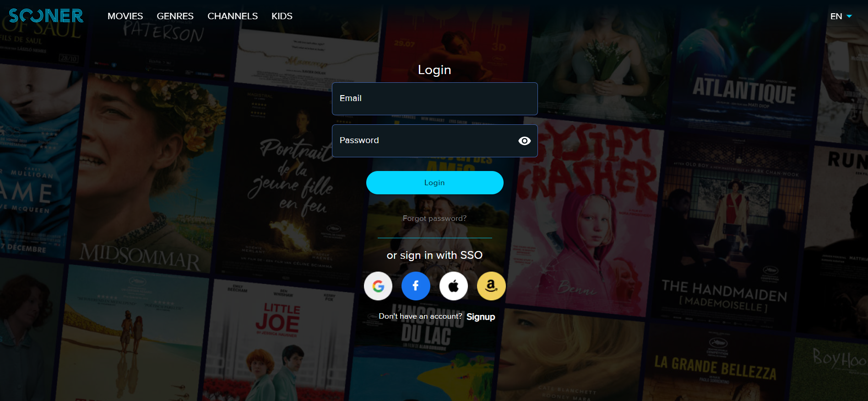Open the Genres menu

tap(175, 16)
